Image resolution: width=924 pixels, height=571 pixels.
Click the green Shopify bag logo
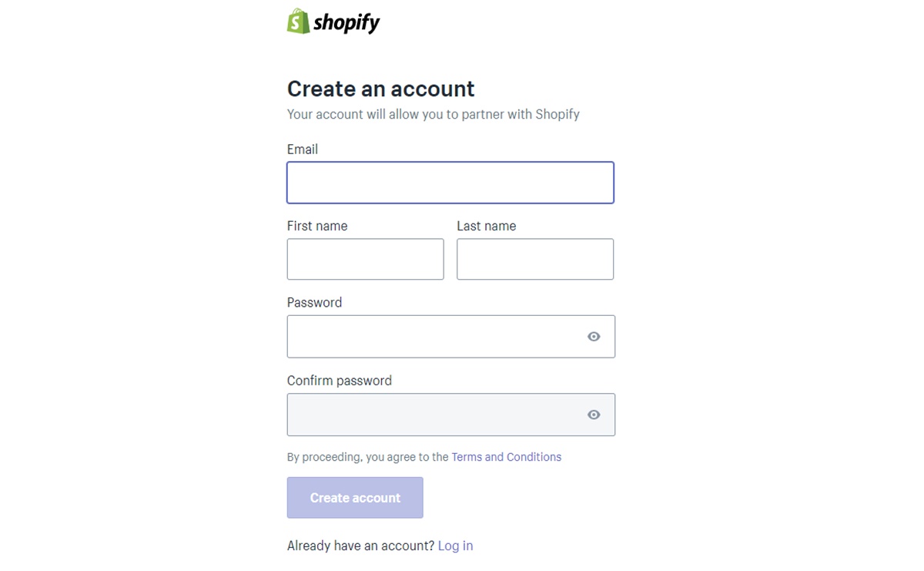pyautogui.click(x=299, y=21)
